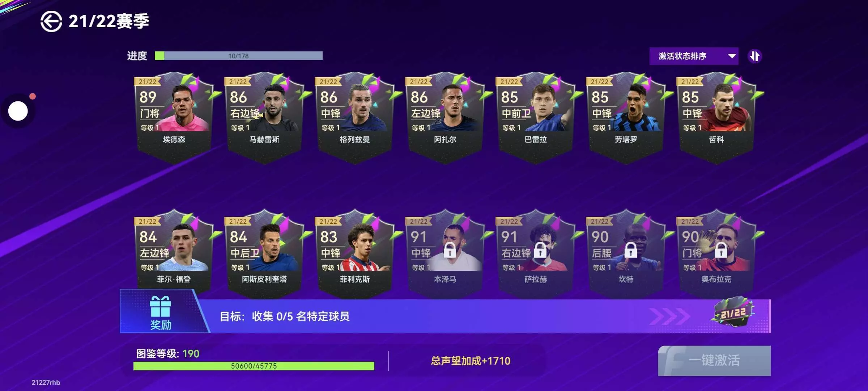Tap the lock icon on 奥布拉克 card
This screenshot has height=391, width=868.
point(721,250)
